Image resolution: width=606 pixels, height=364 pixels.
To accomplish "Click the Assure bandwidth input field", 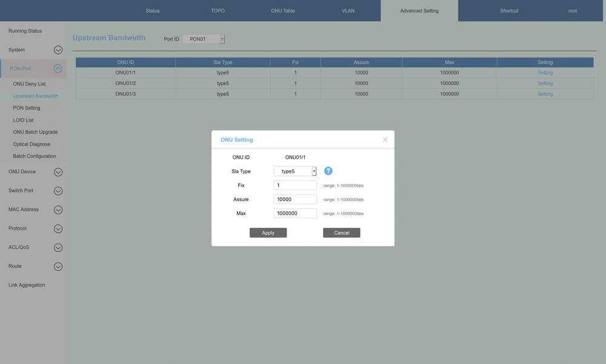I will [295, 199].
